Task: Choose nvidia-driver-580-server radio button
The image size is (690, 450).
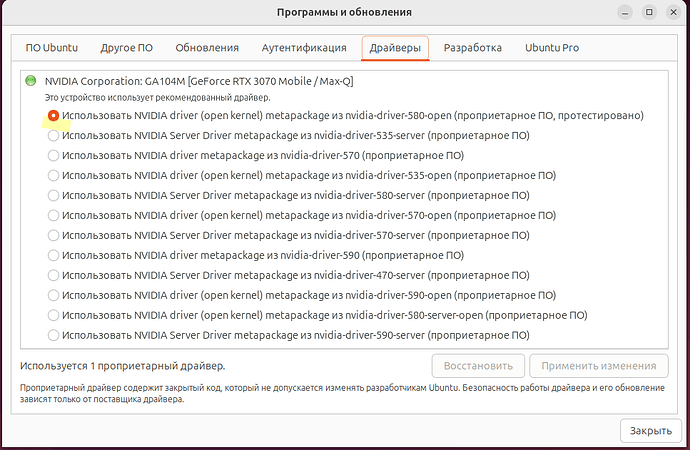Action: pyautogui.click(x=53, y=195)
